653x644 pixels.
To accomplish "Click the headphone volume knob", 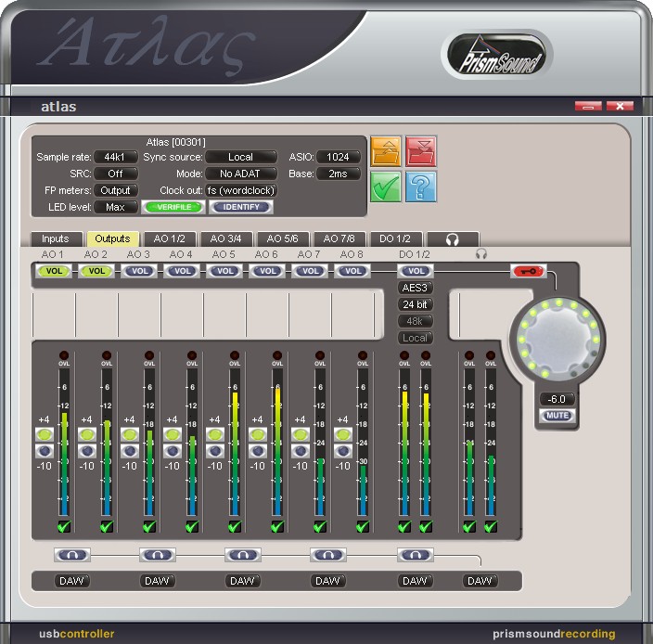I will (x=557, y=338).
